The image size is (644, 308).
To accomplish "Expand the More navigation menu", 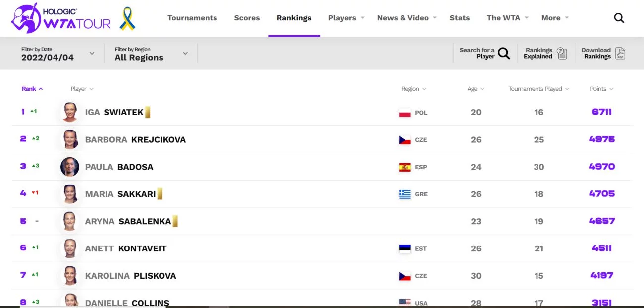I will point(555,18).
